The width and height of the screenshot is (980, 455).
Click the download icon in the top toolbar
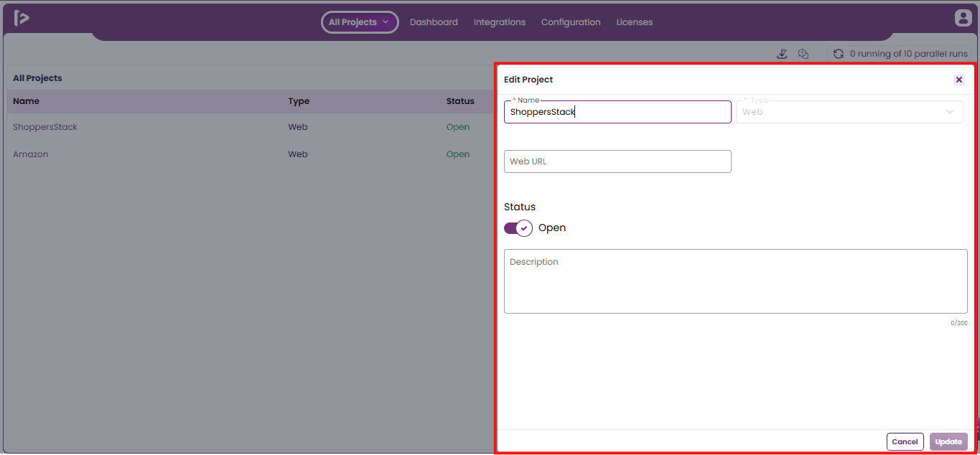pyautogui.click(x=783, y=54)
